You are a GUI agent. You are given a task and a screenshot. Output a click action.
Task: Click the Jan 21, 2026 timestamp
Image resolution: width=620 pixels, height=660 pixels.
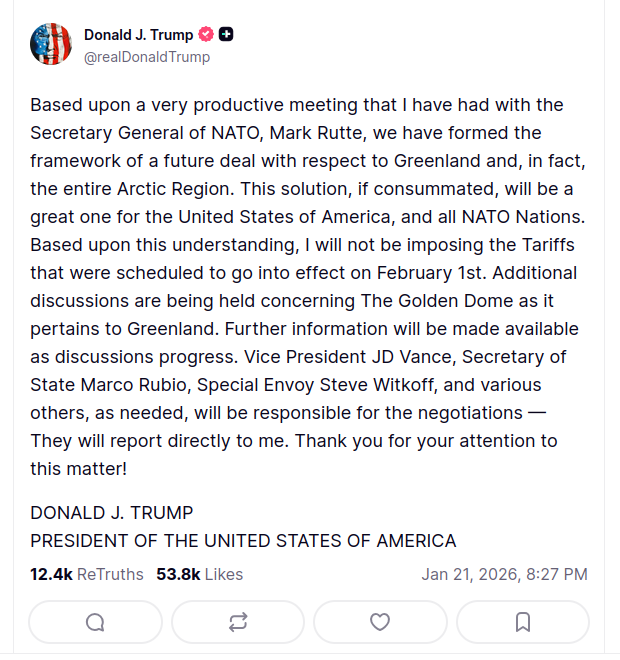504,574
